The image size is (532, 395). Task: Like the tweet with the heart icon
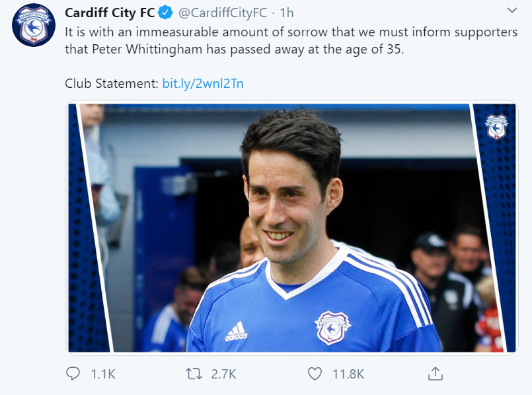point(315,374)
